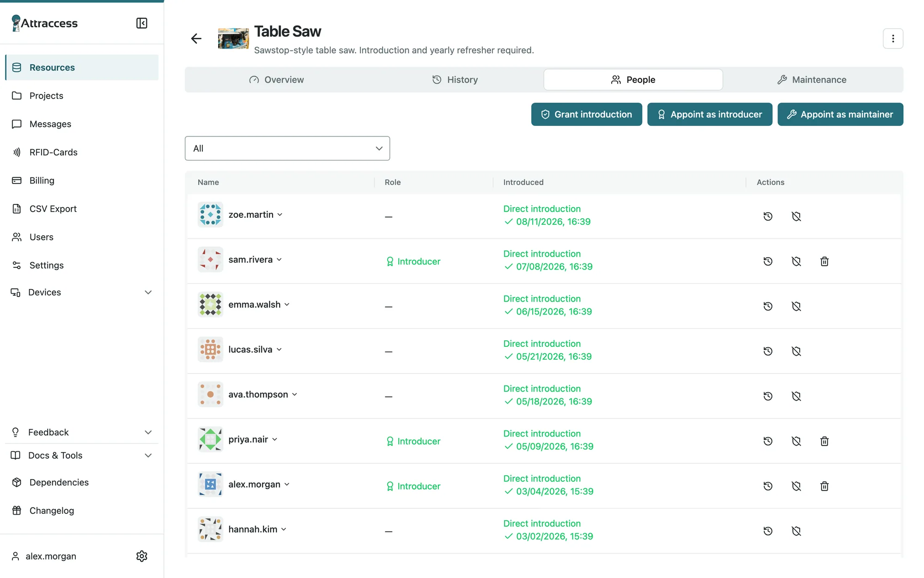View introduction history for emma.walsh
924x578 pixels.
click(x=768, y=306)
